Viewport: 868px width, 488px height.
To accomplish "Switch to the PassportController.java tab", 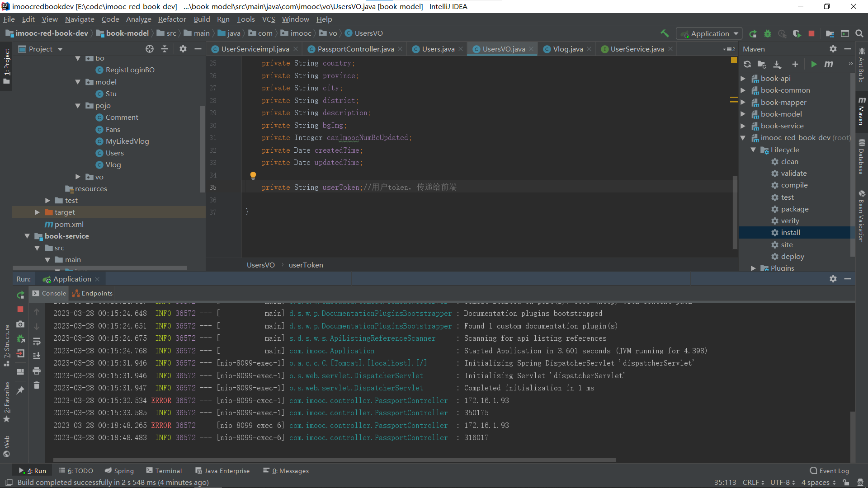I will [x=355, y=49].
